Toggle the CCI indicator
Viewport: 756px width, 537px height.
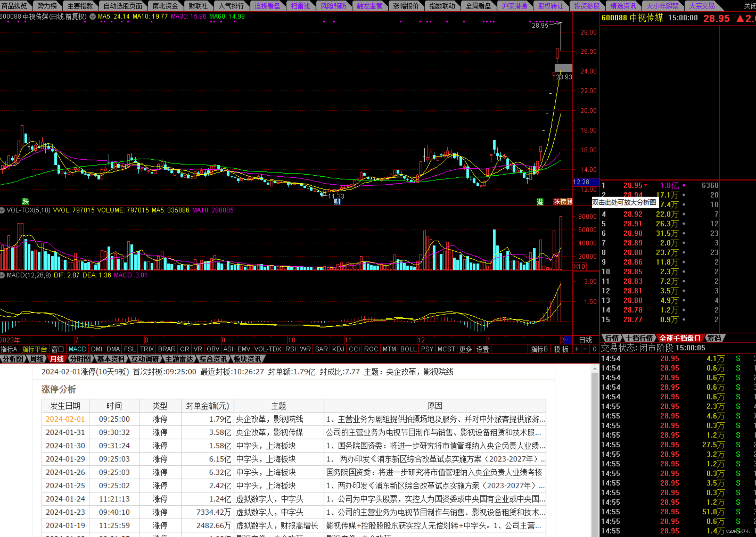(x=354, y=349)
